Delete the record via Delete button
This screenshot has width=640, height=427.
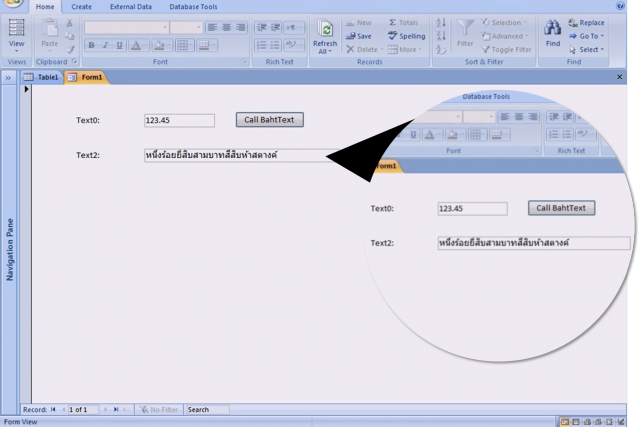coord(364,49)
